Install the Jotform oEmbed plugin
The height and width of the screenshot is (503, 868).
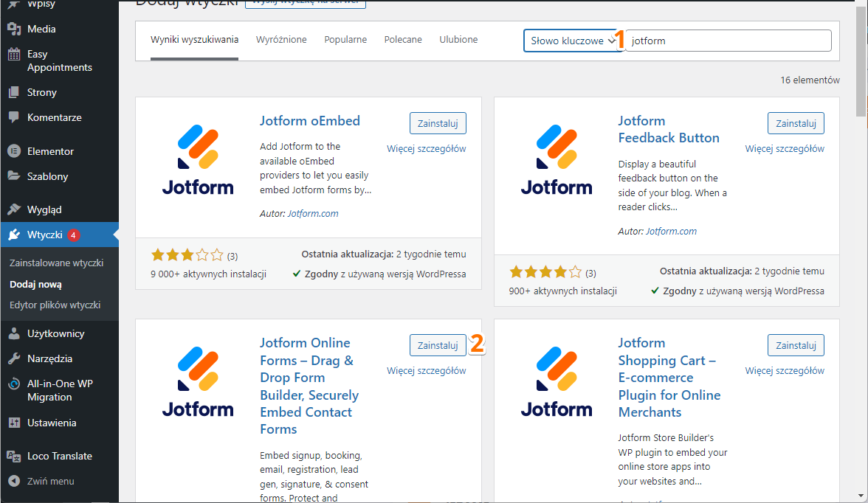tap(438, 123)
